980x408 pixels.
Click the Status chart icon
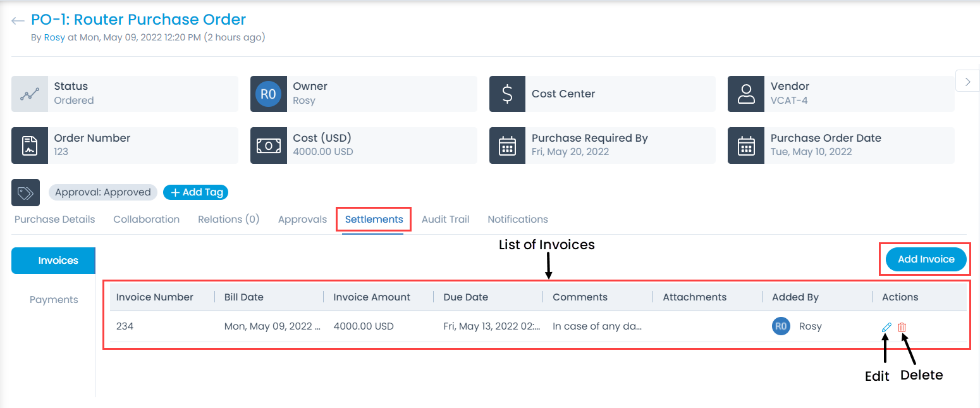[x=29, y=94]
